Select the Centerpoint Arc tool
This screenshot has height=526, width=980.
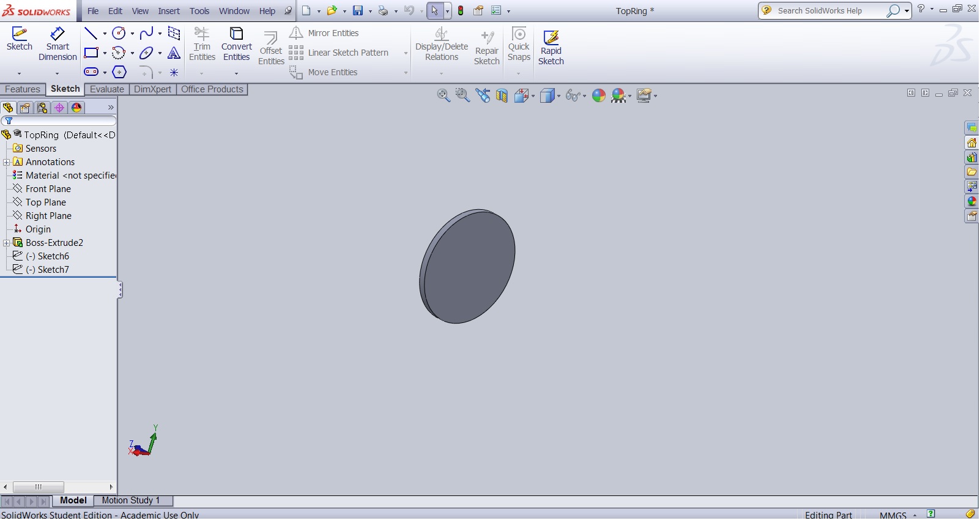pos(119,53)
